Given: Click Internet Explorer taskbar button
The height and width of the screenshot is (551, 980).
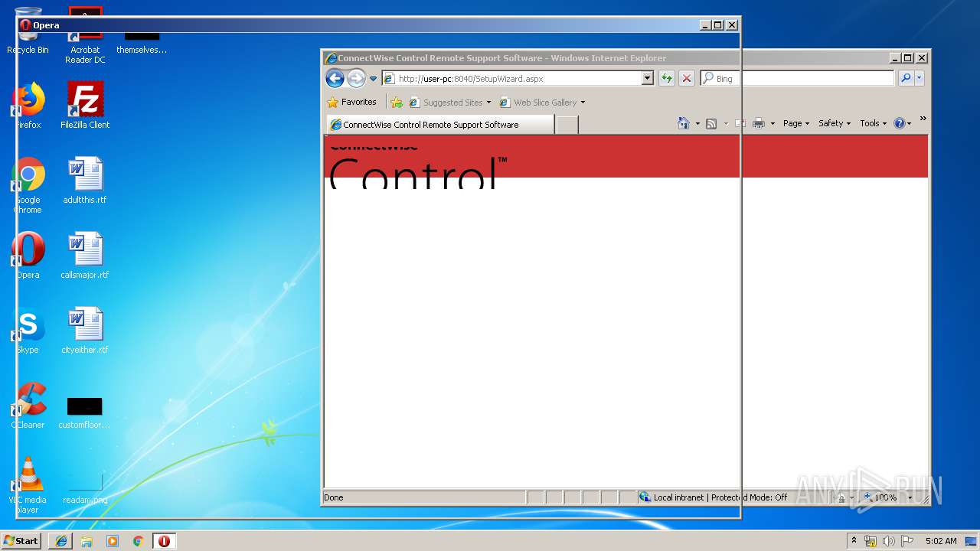Looking at the screenshot, I should (x=61, y=541).
